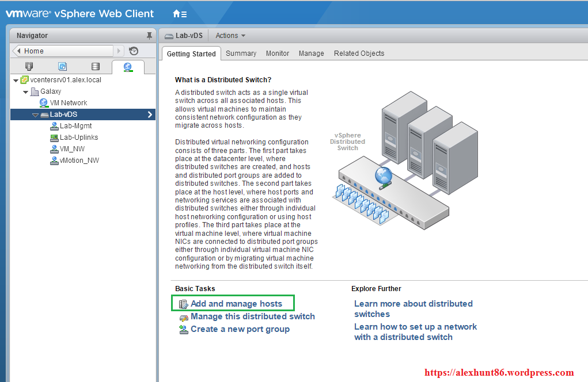The width and height of the screenshot is (588, 382).
Task: Open the Summary tab
Action: click(x=241, y=54)
